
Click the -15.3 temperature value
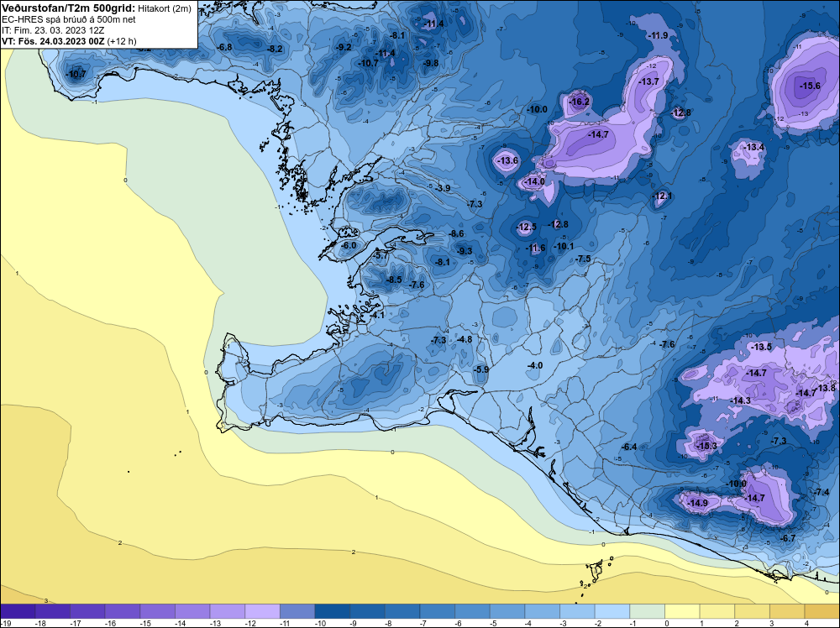point(706,446)
